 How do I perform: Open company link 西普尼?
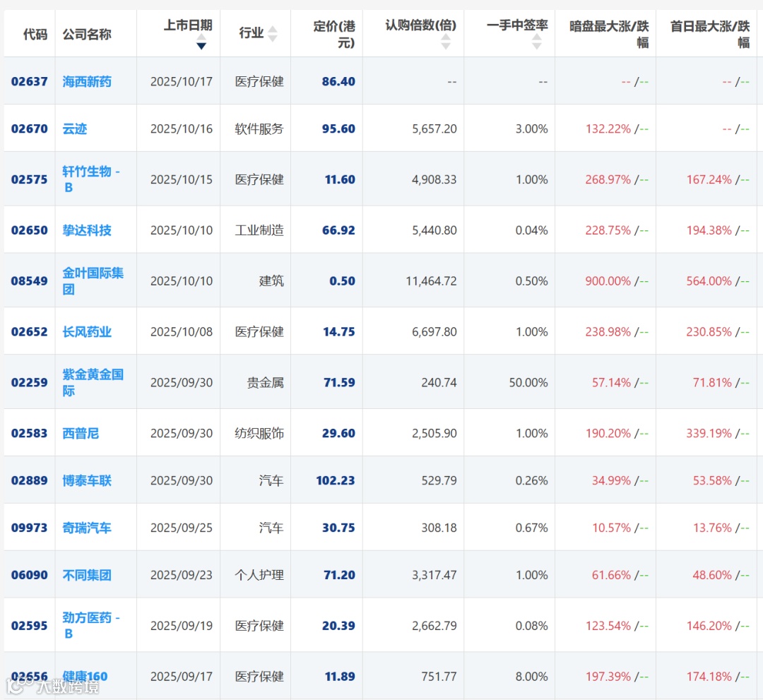[81, 433]
